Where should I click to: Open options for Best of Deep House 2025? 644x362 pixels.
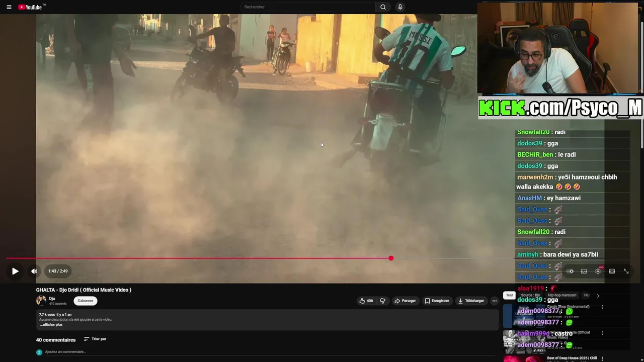coord(602,359)
